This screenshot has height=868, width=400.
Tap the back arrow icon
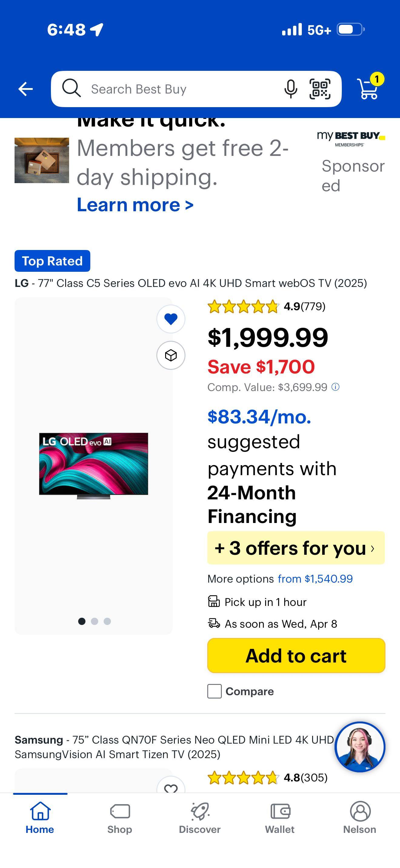[26, 89]
